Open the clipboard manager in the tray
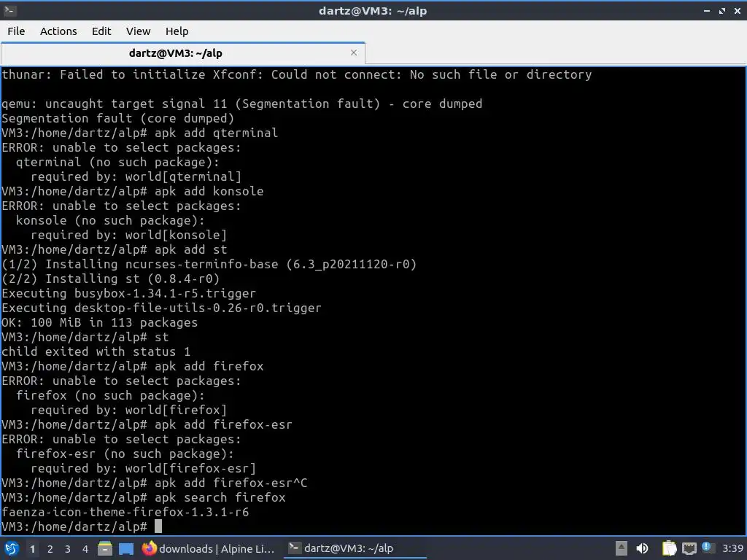This screenshot has width=747, height=560. click(x=669, y=548)
